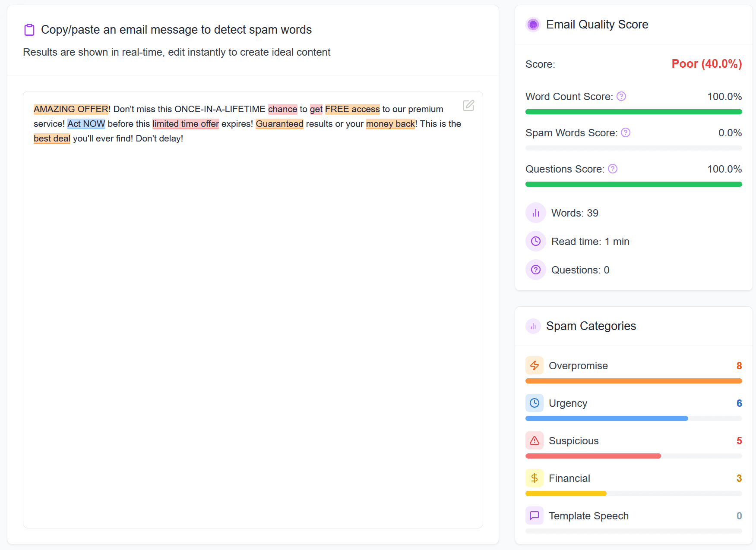Click the Urgency count "6"
756x550 pixels.
click(739, 403)
